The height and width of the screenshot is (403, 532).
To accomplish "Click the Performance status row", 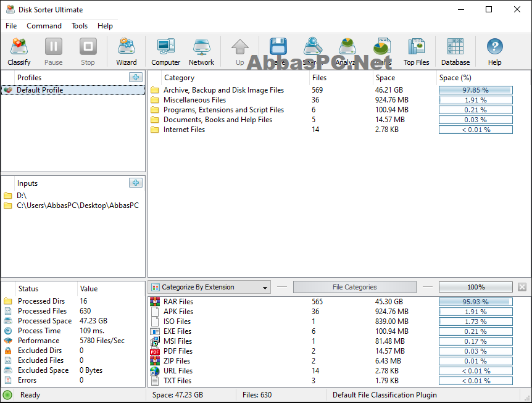I will [73, 341].
